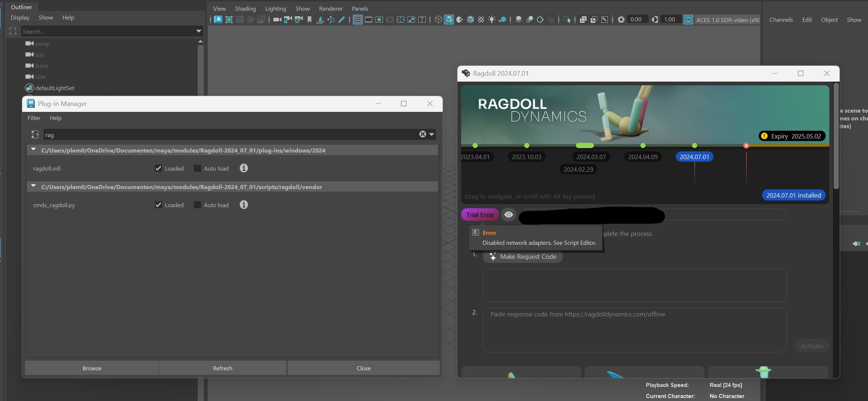Open Camera Attributes gear icon
Image resolution: width=868 pixels, height=401 pixels.
(298, 20)
